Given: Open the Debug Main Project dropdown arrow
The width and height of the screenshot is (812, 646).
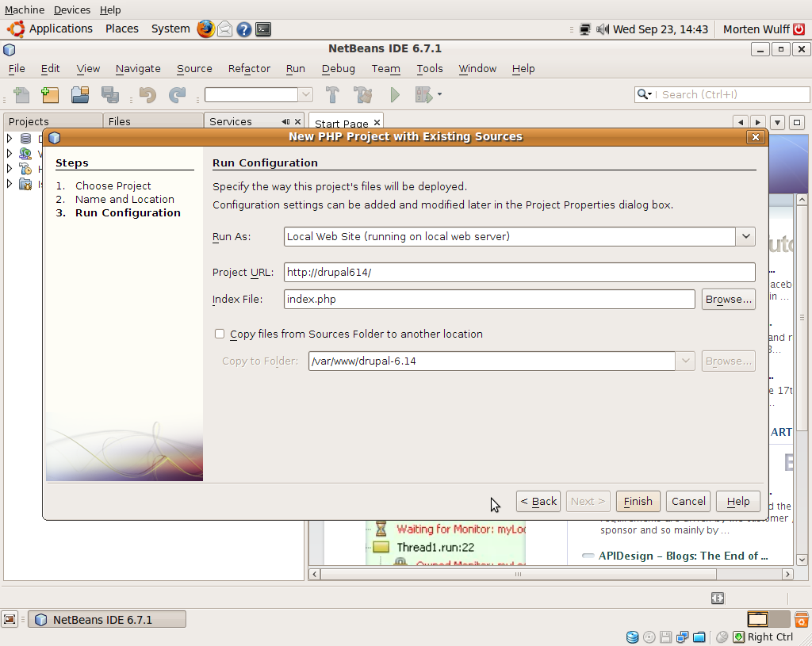Looking at the screenshot, I should (x=439, y=94).
